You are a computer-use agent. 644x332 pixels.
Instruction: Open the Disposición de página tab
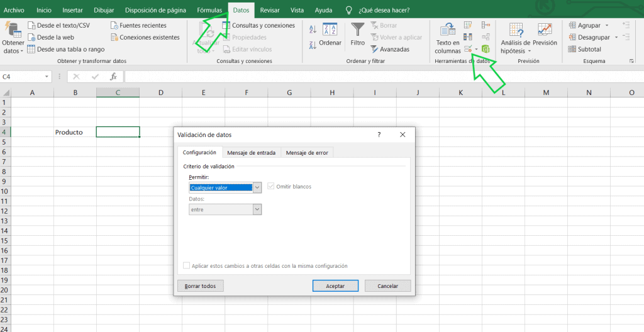pos(156,10)
